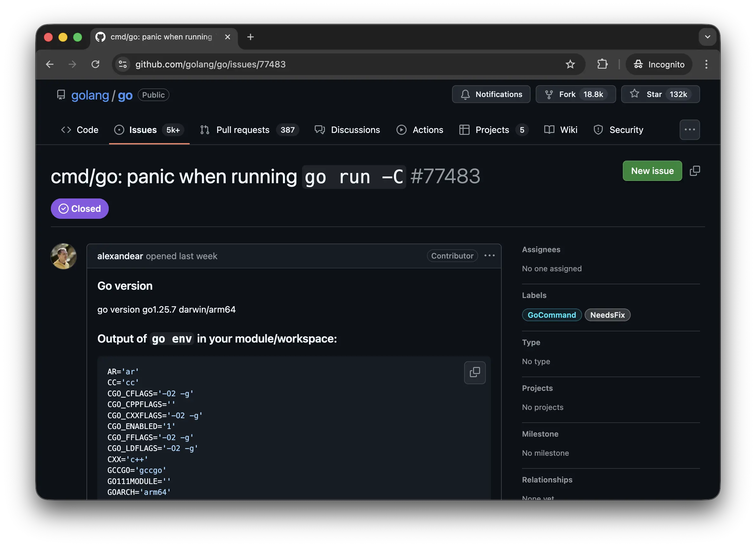Open the Discussions tab
Image resolution: width=756 pixels, height=547 pixels.
(x=355, y=130)
